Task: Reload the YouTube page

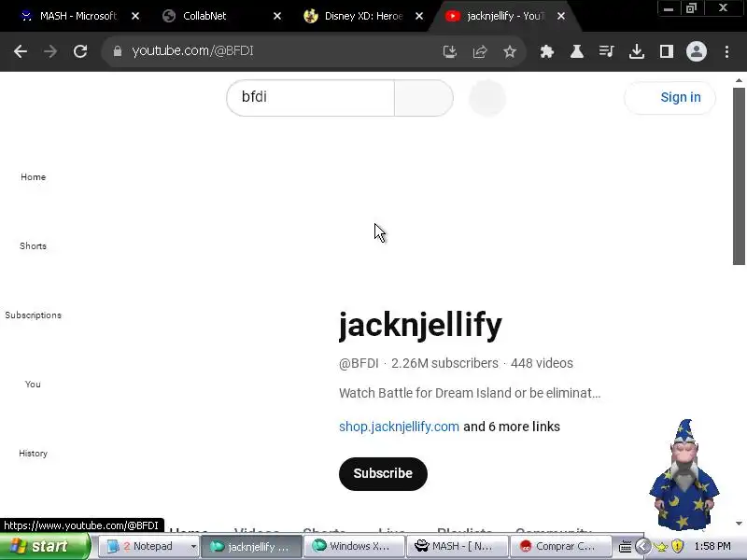Action: 80,51
